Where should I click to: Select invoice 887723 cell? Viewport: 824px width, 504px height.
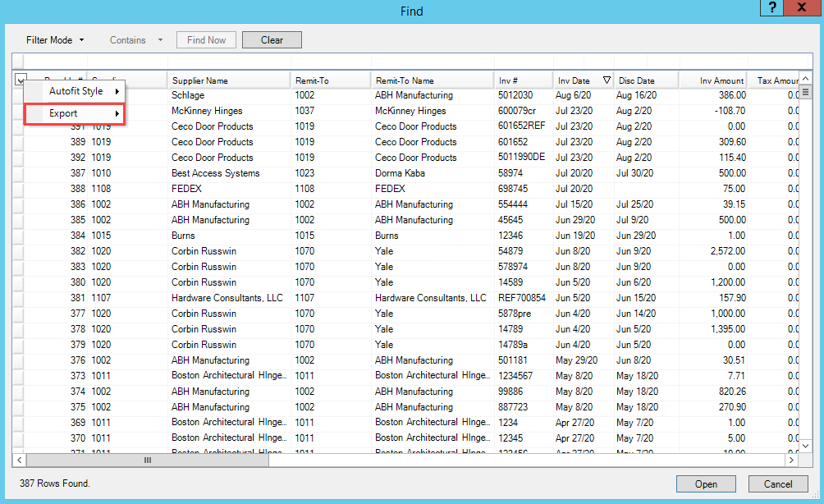point(524,407)
